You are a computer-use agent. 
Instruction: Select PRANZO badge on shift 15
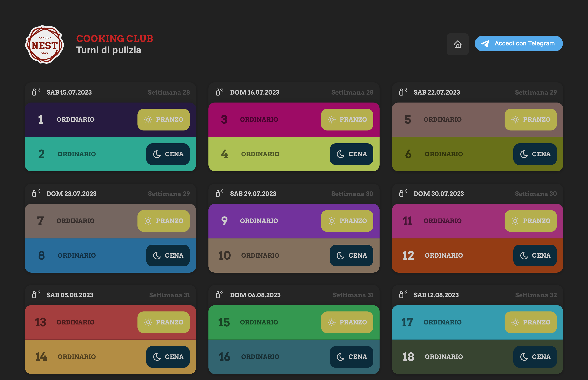(347, 322)
